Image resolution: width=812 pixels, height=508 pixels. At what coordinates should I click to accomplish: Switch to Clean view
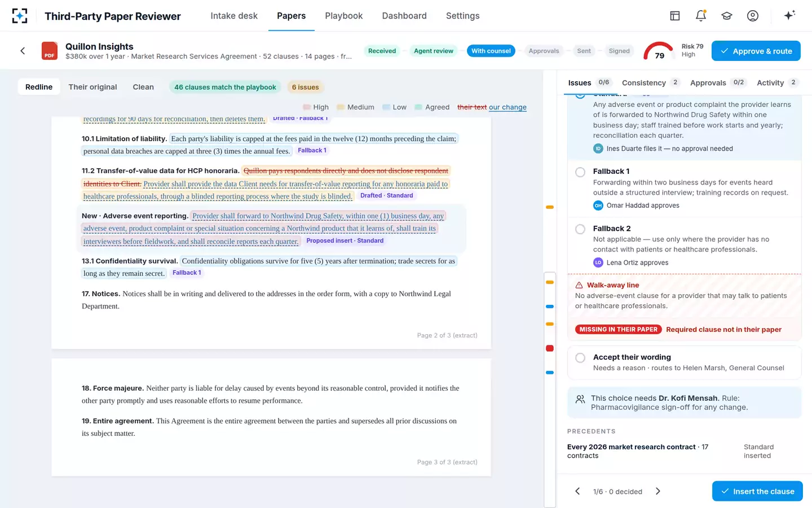click(x=143, y=87)
